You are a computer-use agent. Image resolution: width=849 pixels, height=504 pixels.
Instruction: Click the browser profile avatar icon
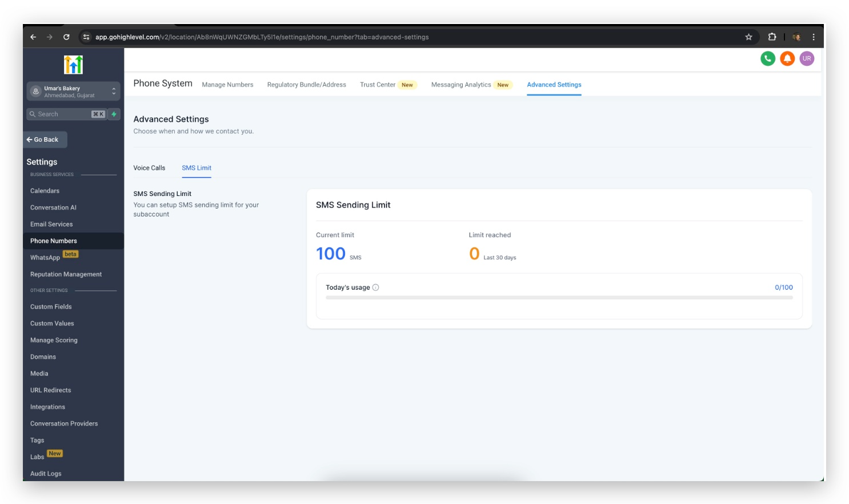[796, 37]
